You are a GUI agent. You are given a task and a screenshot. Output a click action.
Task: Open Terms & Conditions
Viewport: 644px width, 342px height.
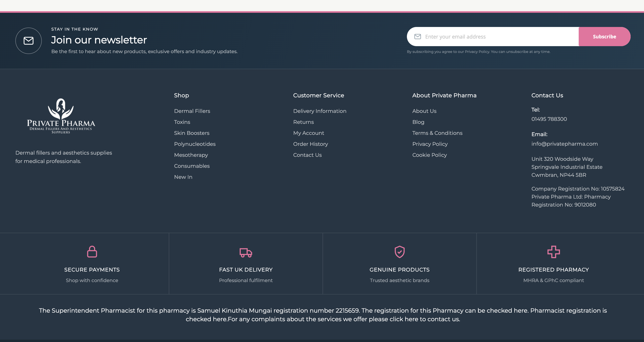[x=437, y=133]
